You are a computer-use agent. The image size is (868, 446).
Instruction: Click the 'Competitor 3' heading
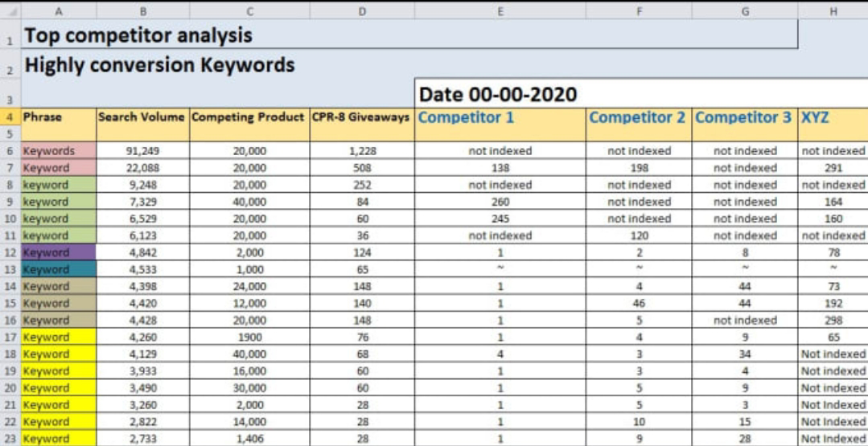tap(743, 117)
